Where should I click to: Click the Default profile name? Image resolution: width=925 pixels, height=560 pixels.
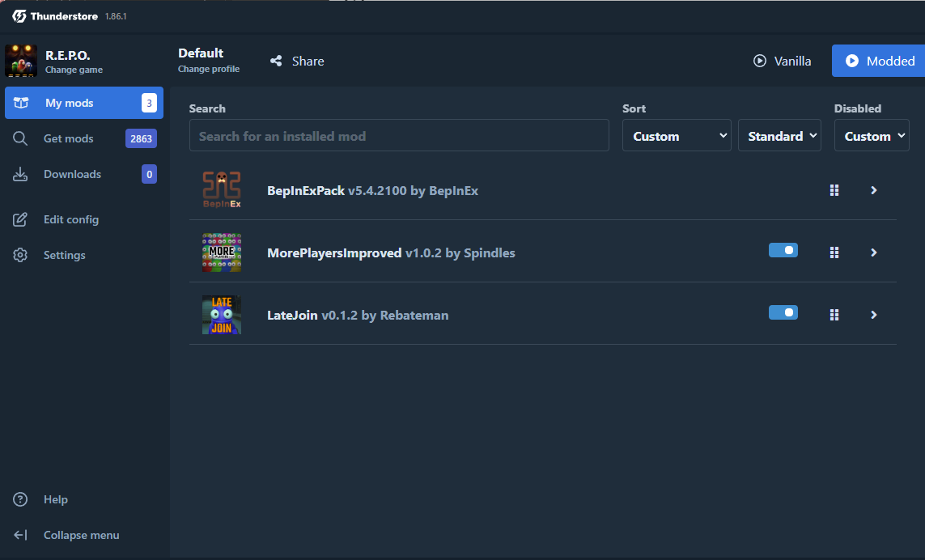[201, 53]
